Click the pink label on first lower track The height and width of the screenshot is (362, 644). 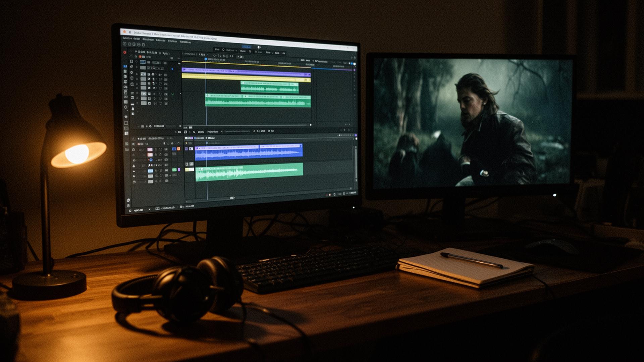(150, 149)
